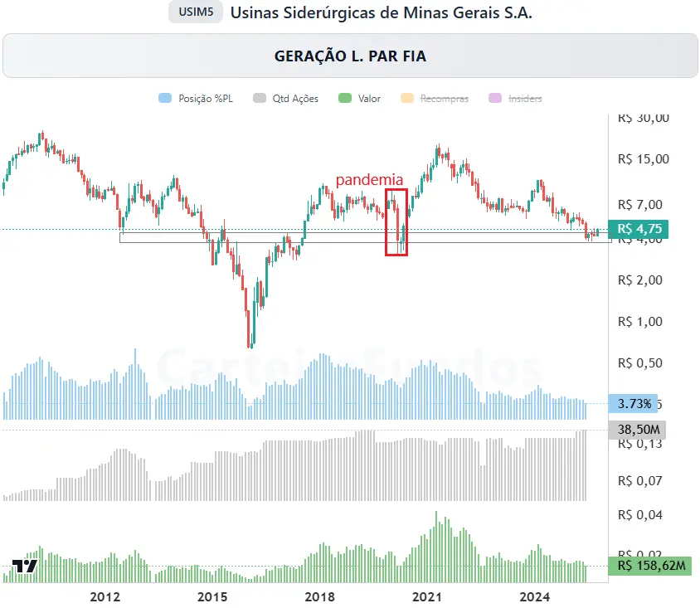Image resolution: width=700 pixels, height=608 pixels.
Task: Click the blue Posição %PL color swatch
Action: coord(165,98)
